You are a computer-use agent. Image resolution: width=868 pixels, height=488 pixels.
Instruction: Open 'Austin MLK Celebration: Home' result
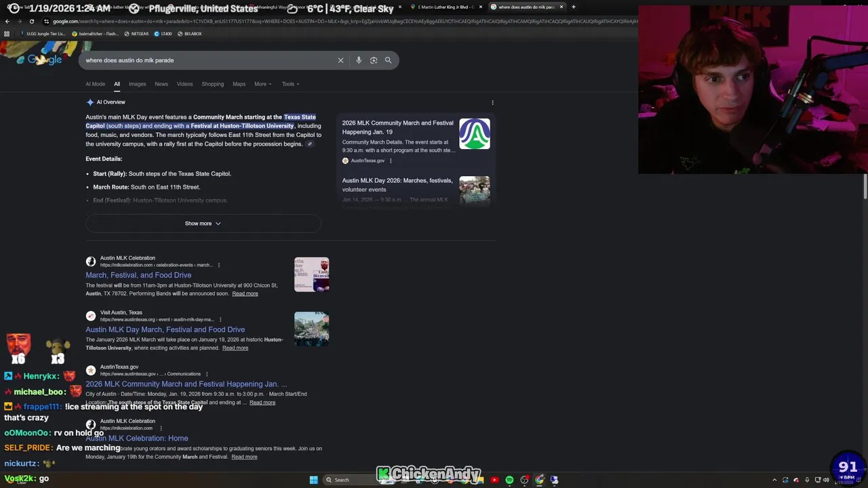pos(136,439)
